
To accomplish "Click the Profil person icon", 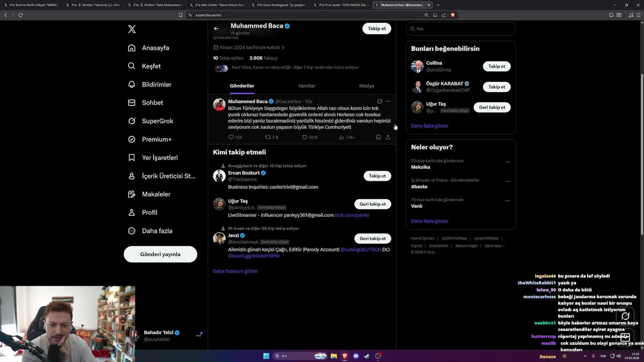I will point(132,212).
